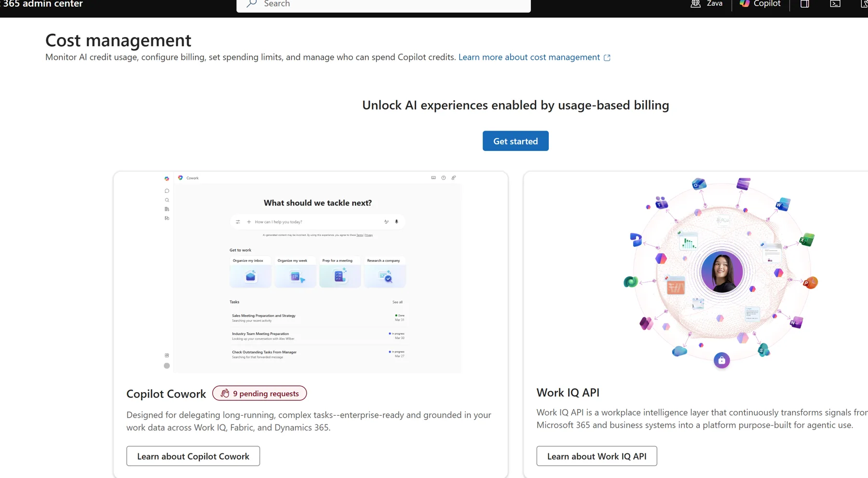Viewport: 868px width, 478px height.
Task: Click the Outlook icon in Work IQ illustration
Action: tap(699, 184)
